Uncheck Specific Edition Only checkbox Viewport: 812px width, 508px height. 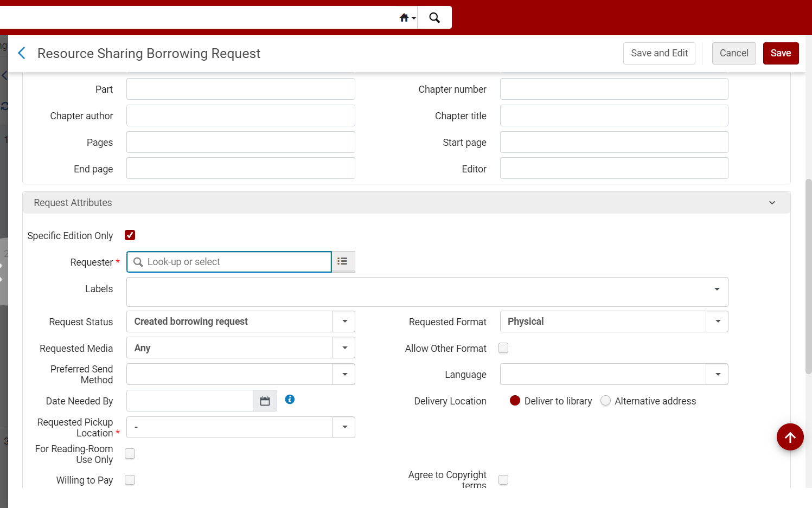coord(130,235)
